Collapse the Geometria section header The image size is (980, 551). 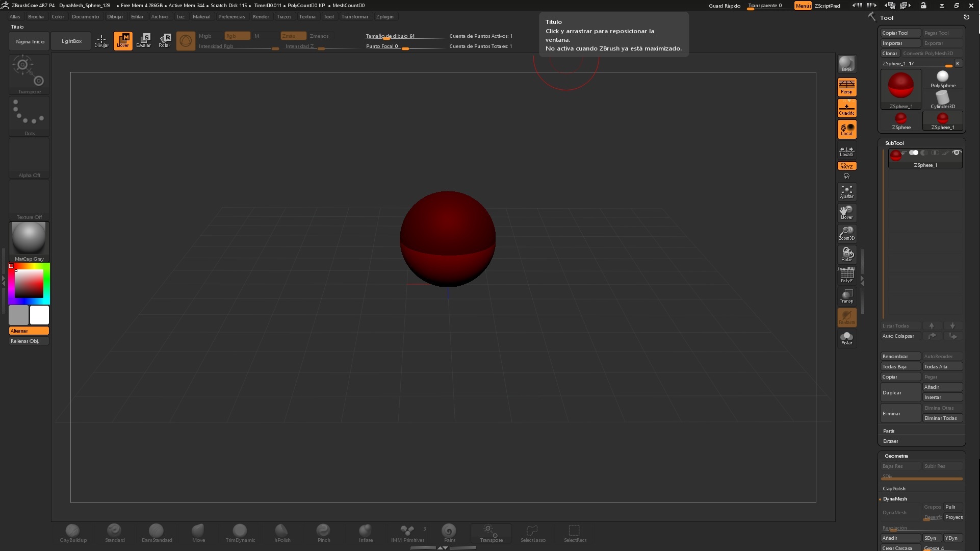pyautogui.click(x=896, y=456)
